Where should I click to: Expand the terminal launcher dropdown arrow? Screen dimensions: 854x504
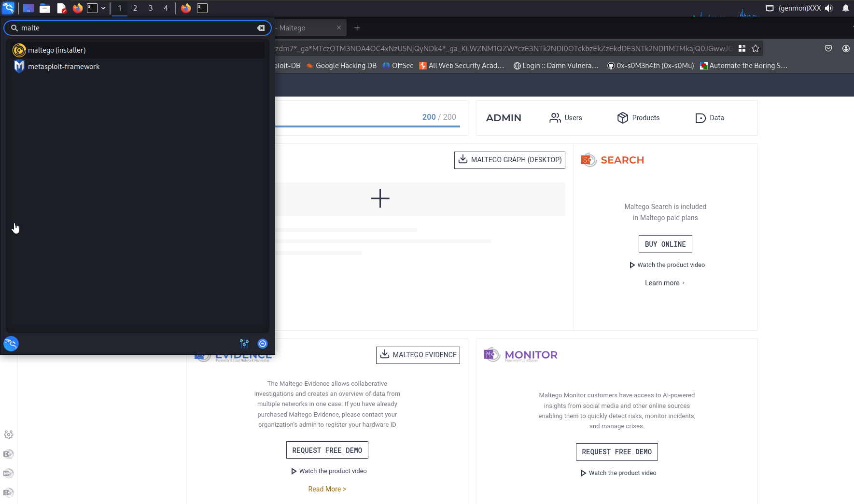[x=103, y=8]
